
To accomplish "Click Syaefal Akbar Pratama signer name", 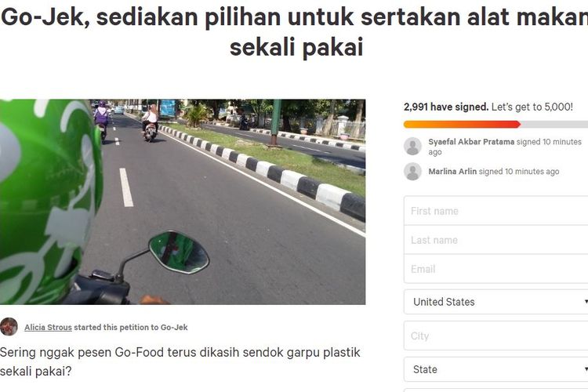I will tap(471, 142).
